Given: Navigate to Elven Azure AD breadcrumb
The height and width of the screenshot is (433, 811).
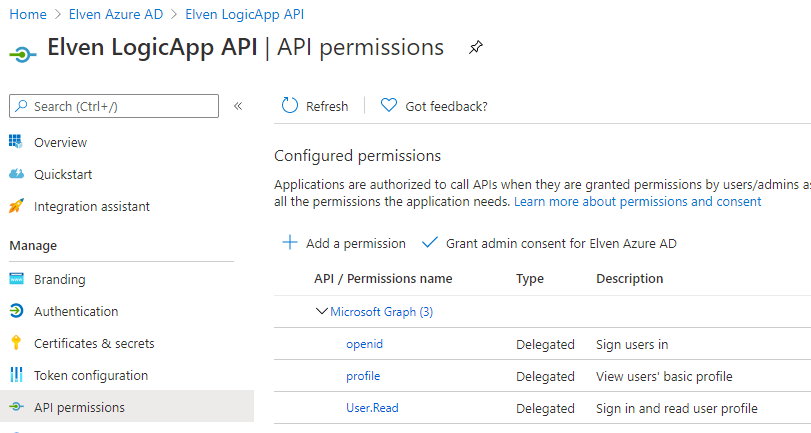Looking at the screenshot, I should (x=116, y=14).
